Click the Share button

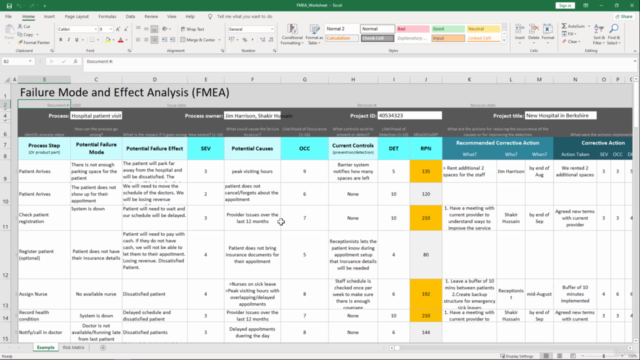coord(624,17)
